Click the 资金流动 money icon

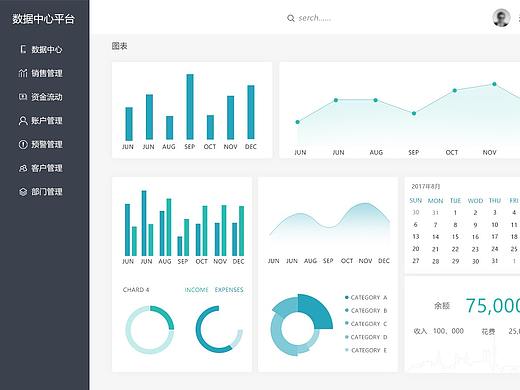(x=23, y=97)
